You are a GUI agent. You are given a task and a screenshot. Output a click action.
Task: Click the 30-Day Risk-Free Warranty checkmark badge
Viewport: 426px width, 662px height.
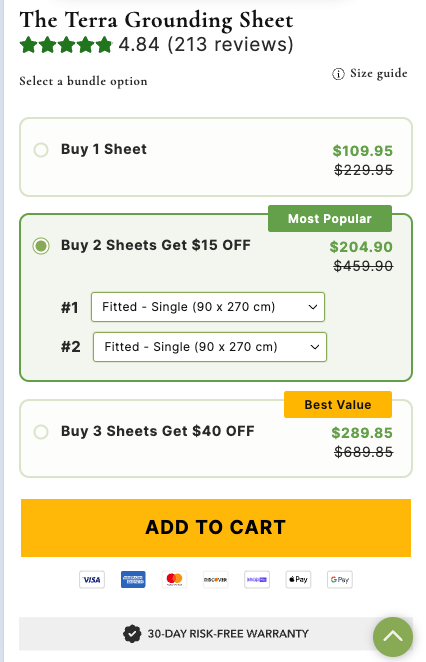(132, 634)
